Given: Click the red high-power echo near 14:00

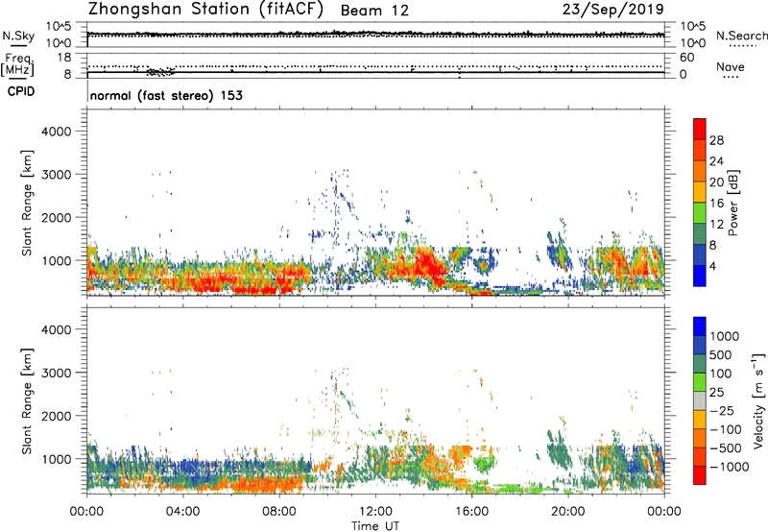Looking at the screenshot, I should tap(427, 266).
